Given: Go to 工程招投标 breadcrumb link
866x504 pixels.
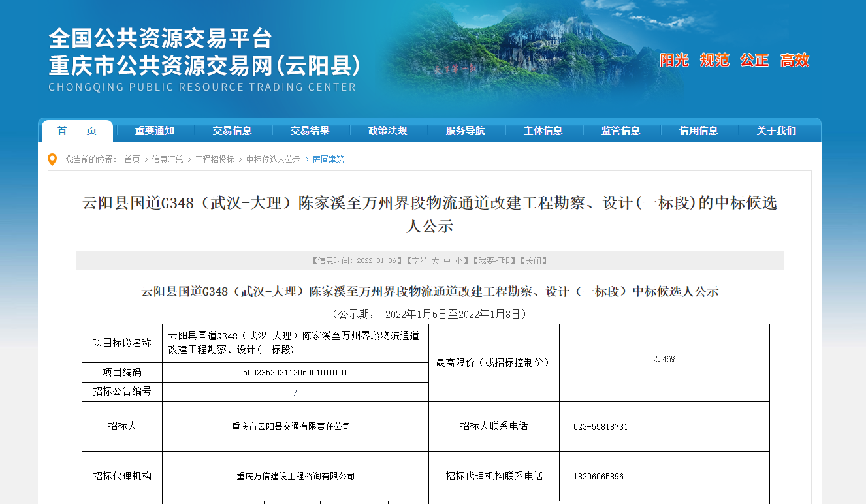Looking at the screenshot, I should pyautogui.click(x=214, y=159).
